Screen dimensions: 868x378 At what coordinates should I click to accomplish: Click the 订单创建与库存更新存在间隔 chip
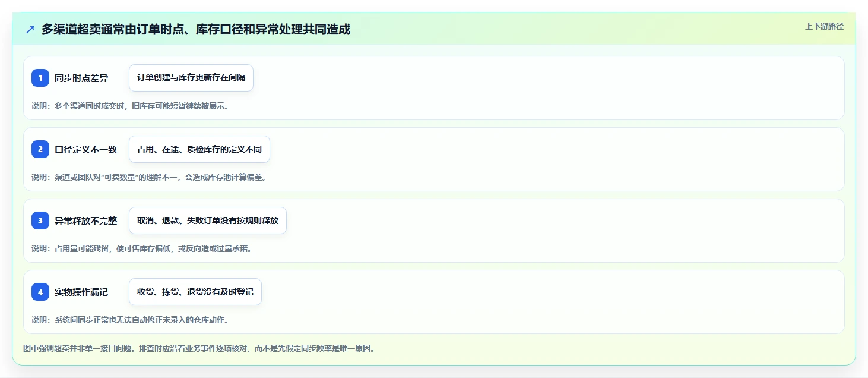[x=191, y=78]
